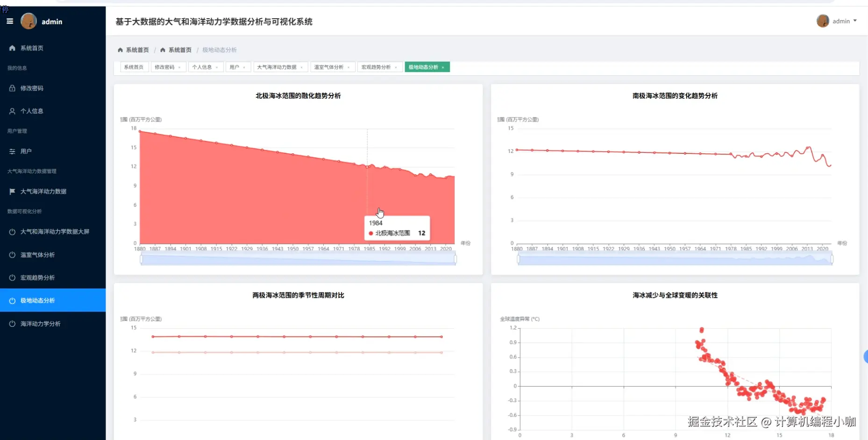This screenshot has width=868, height=440.
Task: Click the highest scatter point in correlation chart
Action: (x=702, y=330)
